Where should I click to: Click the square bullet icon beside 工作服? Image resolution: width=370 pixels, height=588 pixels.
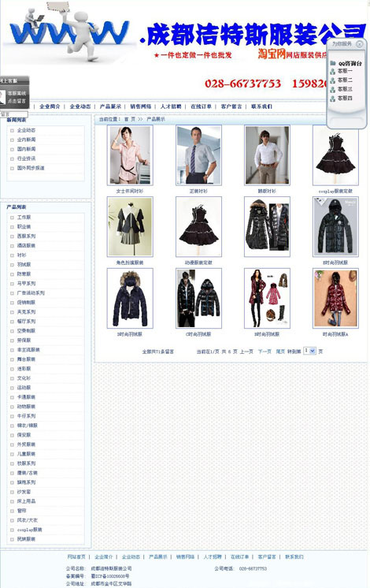click(x=12, y=218)
